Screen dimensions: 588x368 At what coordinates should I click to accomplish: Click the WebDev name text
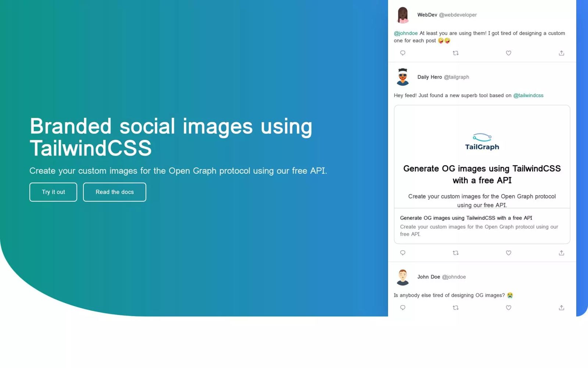click(427, 15)
